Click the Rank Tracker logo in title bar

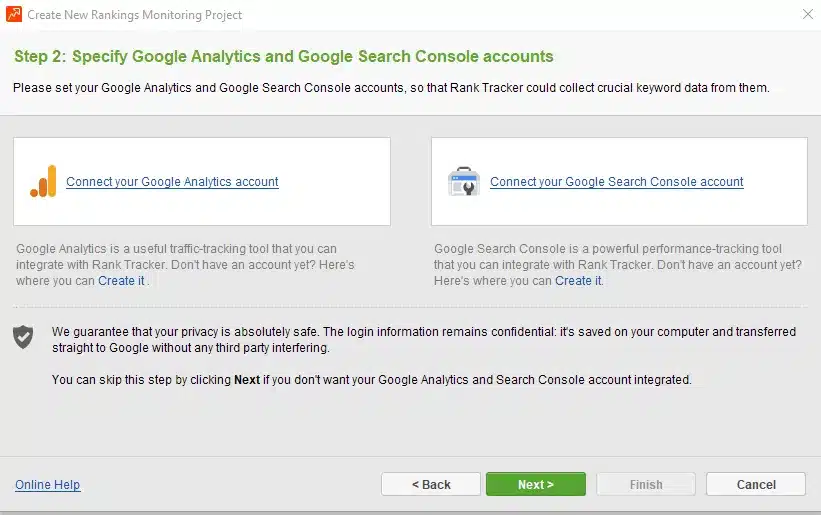tap(14, 14)
